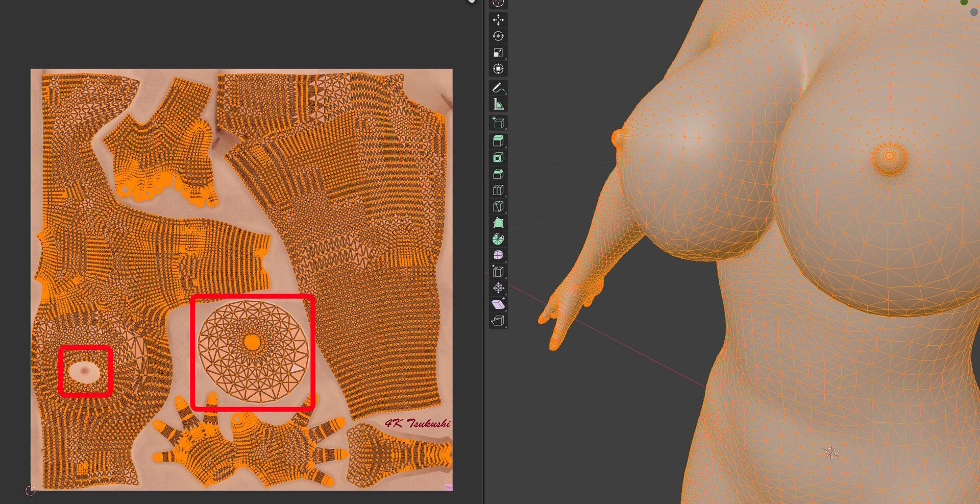Select the Smooth vertices tool
The image size is (980, 504).
pos(498,256)
